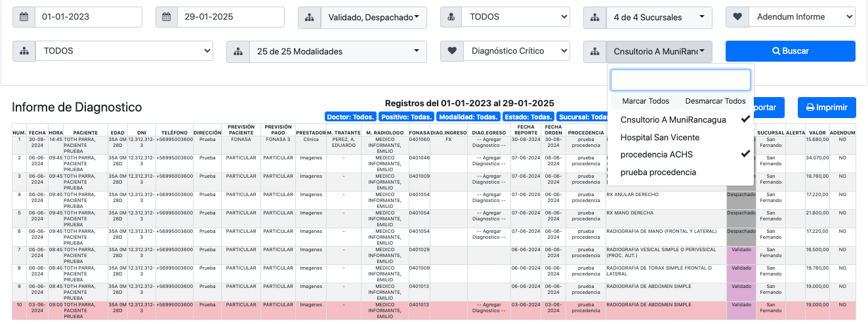Viewport: 868px width, 326px height.
Task: Click Agregar Diagnostico in the 30-08-2024 row
Action: click(489, 142)
